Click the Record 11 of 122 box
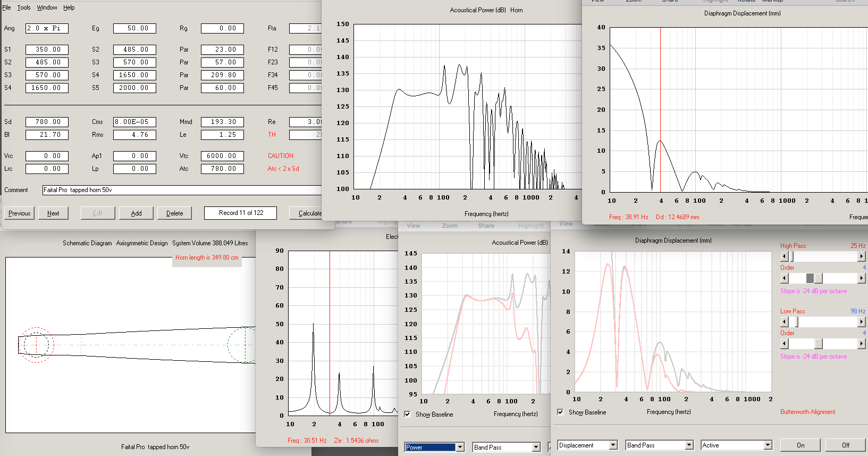The width and height of the screenshot is (868, 456). click(241, 213)
